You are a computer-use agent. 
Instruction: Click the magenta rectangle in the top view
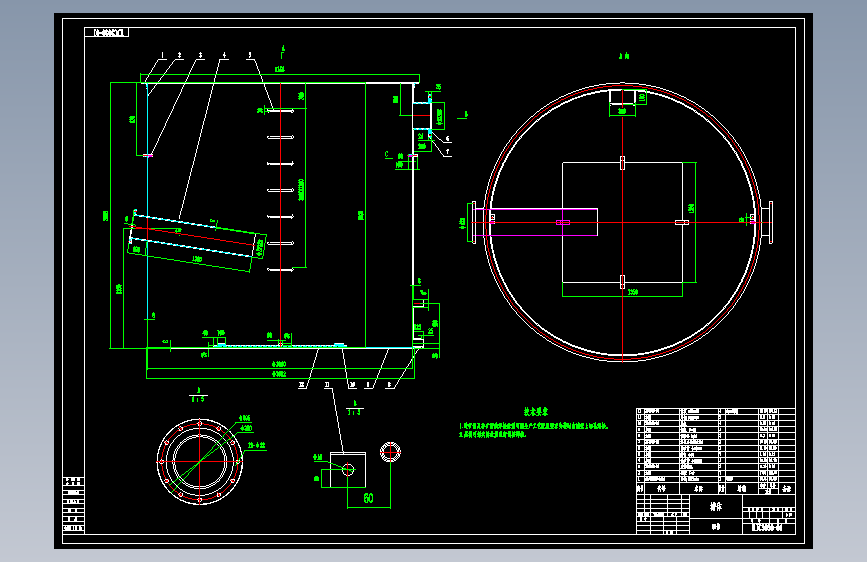pyautogui.click(x=535, y=222)
